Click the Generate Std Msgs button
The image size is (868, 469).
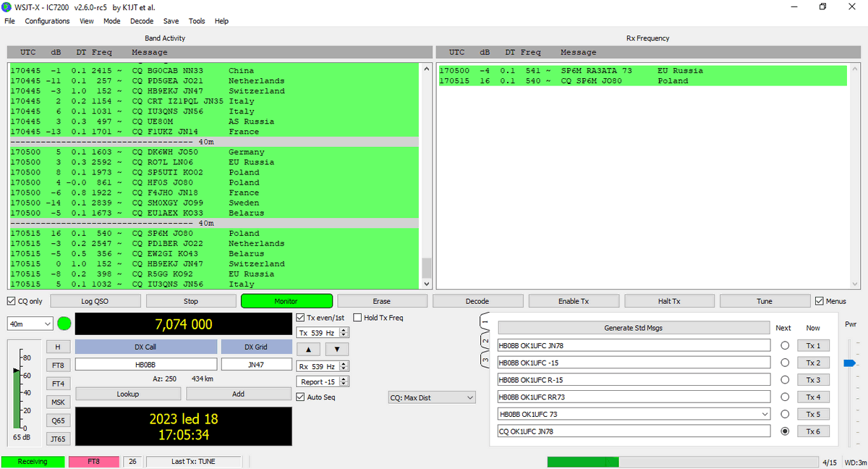(x=633, y=328)
